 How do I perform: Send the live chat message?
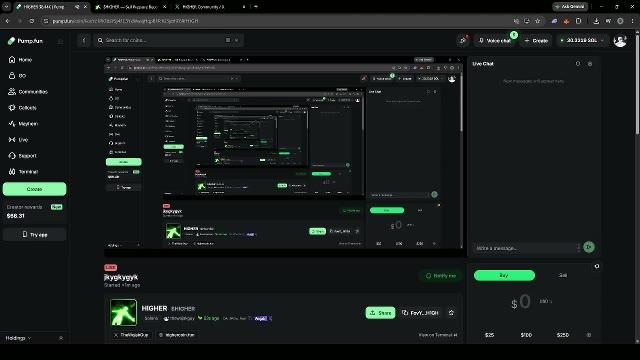(x=589, y=247)
